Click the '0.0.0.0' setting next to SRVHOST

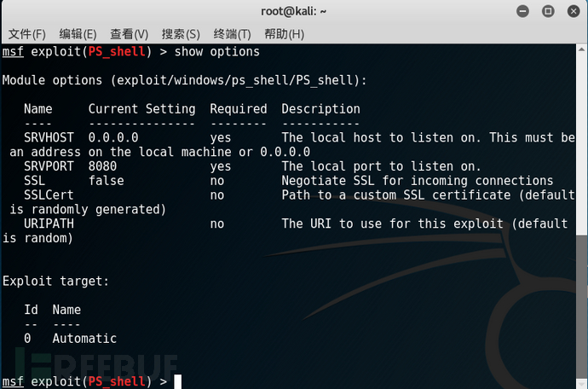click(x=113, y=137)
